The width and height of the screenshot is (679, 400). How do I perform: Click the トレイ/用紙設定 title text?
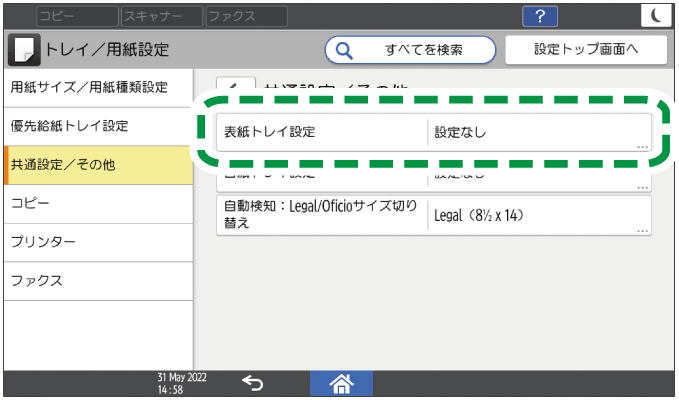tap(107, 50)
